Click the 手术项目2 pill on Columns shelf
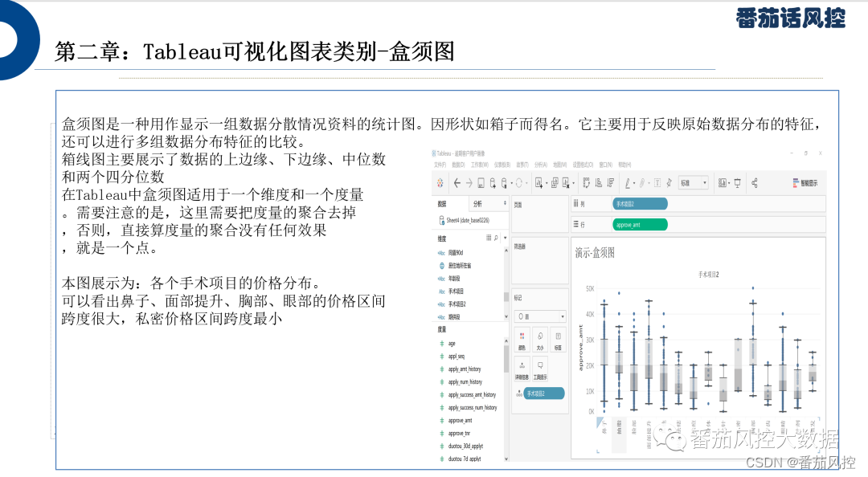 click(x=640, y=204)
